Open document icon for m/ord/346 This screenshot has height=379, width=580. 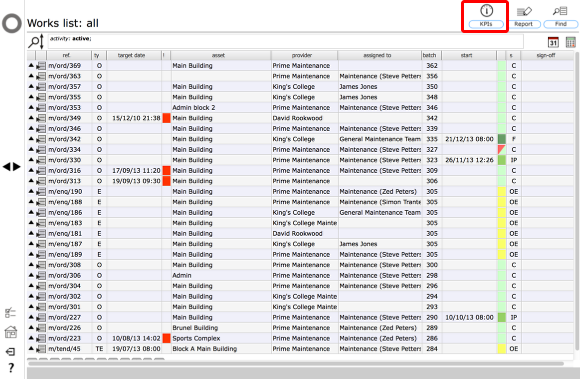tap(41, 129)
